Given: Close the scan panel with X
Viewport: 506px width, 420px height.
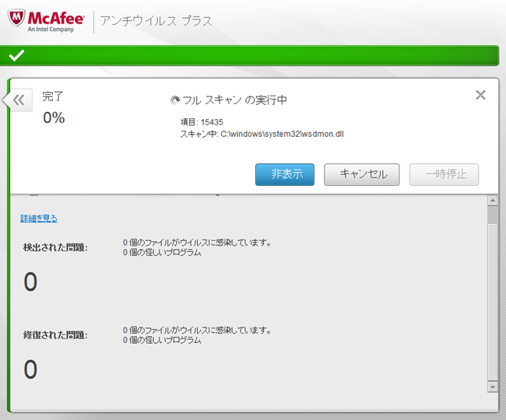Looking at the screenshot, I should pos(480,95).
